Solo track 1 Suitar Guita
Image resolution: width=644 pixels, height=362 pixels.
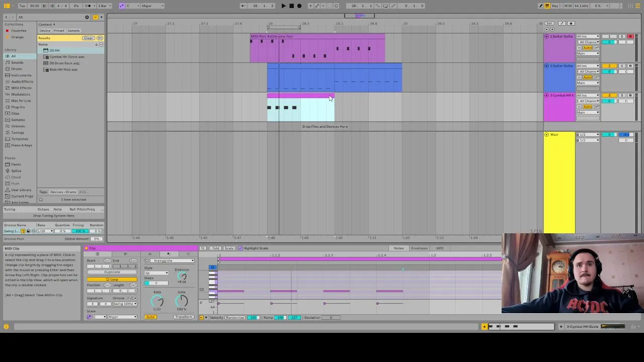(622, 37)
